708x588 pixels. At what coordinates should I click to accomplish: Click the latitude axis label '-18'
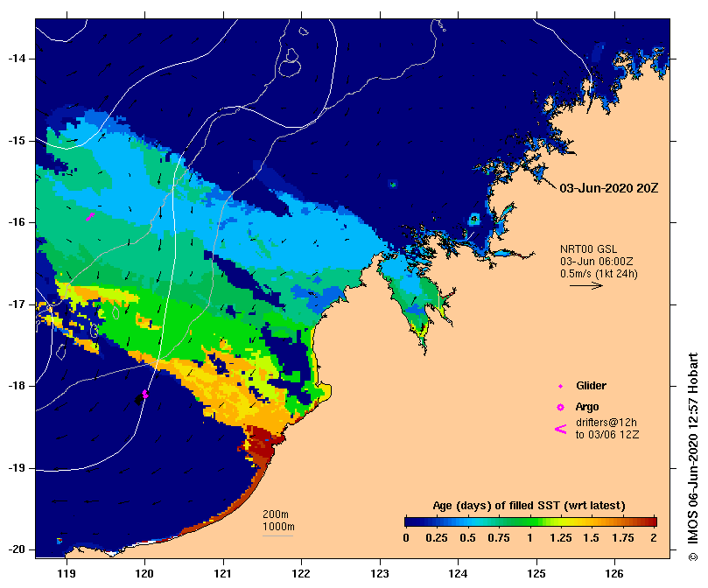pos(18,386)
